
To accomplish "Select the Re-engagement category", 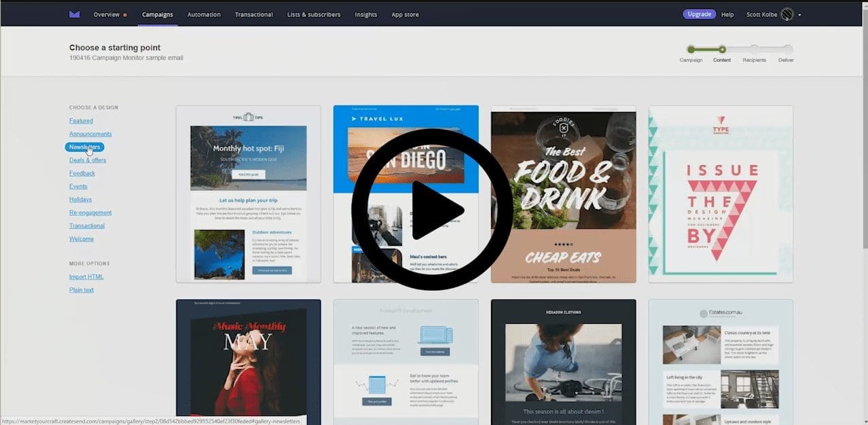I will point(91,212).
